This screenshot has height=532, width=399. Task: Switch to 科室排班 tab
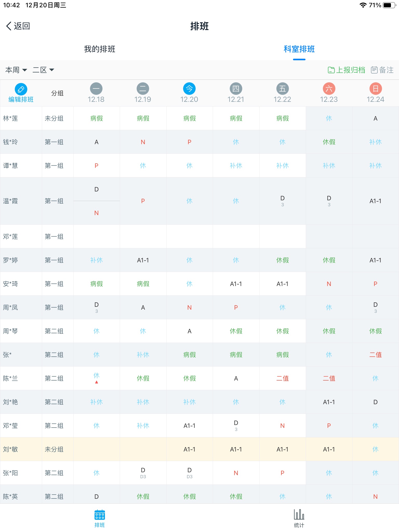coord(299,49)
